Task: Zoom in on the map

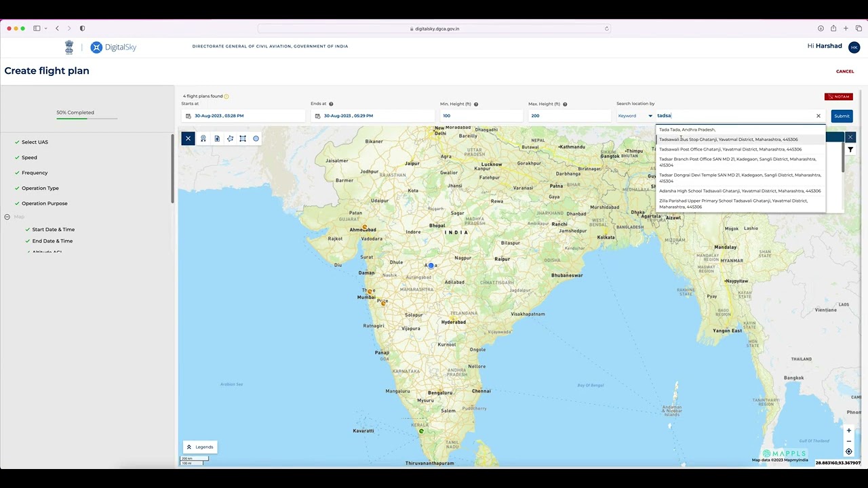Action: coord(848,430)
